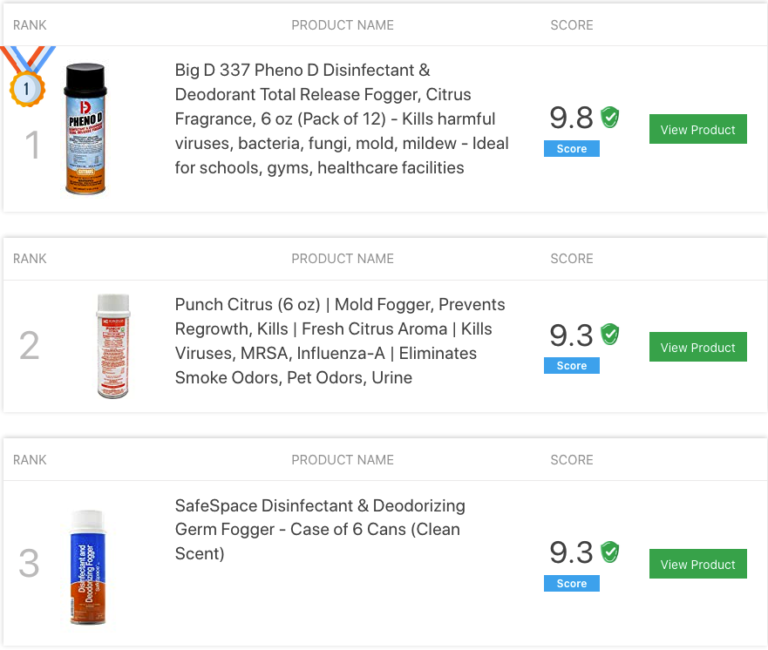
Task: View Product for SafeSpace germ fogger
Action: click(x=697, y=564)
